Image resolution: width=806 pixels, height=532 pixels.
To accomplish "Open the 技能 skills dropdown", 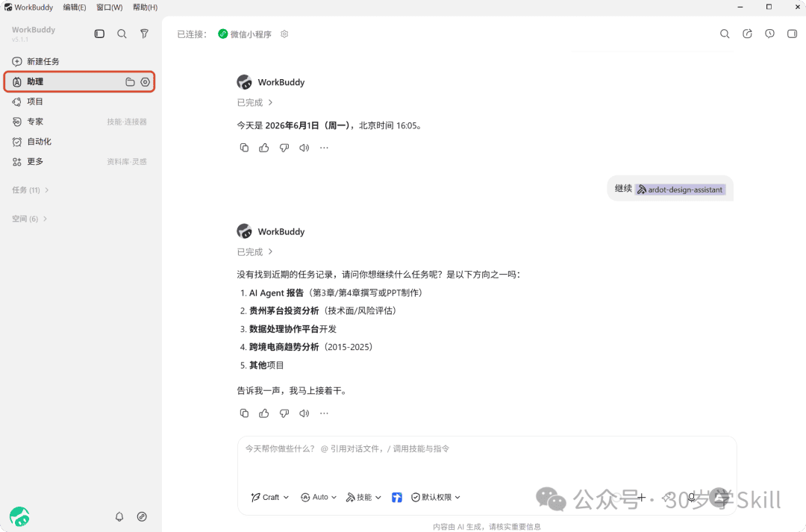I will pos(363,497).
